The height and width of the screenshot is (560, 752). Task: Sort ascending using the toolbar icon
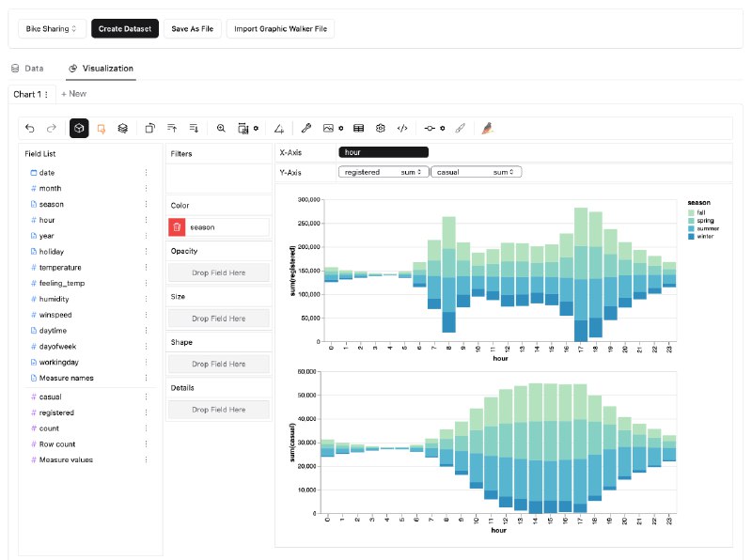(172, 128)
